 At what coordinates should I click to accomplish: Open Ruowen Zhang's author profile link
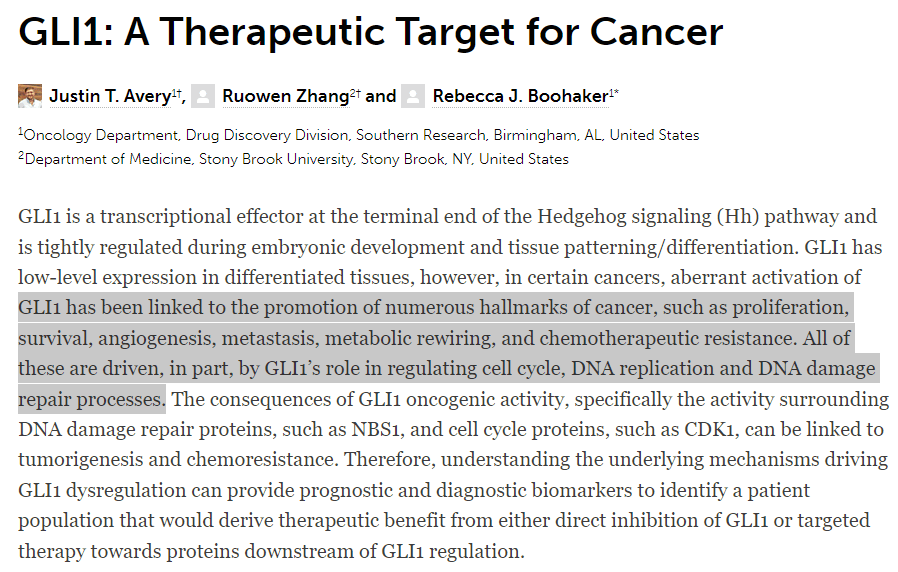coord(284,96)
